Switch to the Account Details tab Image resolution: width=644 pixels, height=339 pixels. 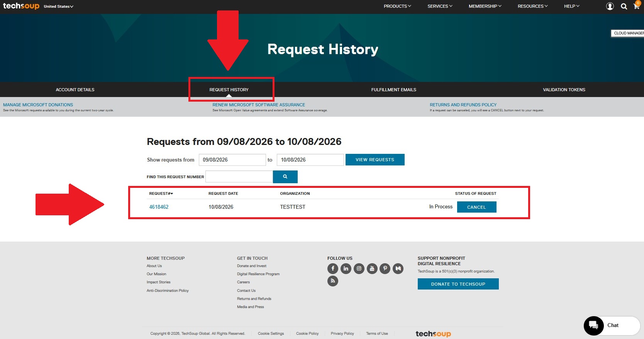point(75,90)
